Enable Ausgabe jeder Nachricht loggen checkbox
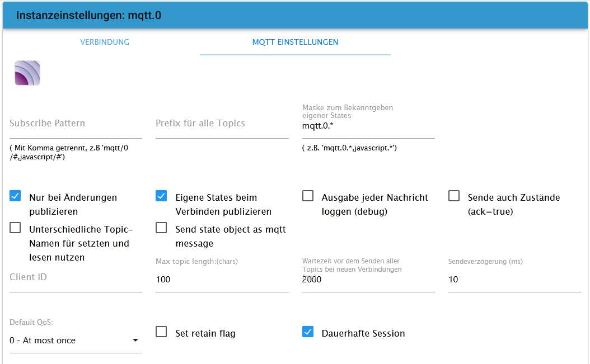The height and width of the screenshot is (364, 590). click(308, 196)
